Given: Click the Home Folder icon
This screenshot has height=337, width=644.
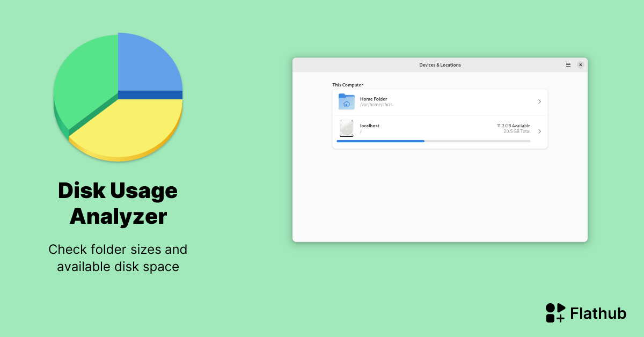Looking at the screenshot, I should pyautogui.click(x=347, y=101).
